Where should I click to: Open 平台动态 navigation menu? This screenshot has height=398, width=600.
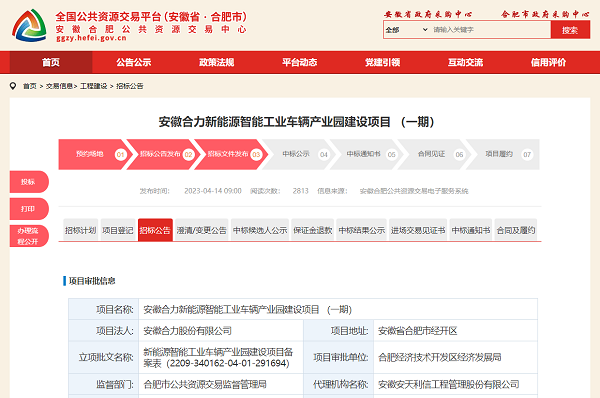[300, 62]
